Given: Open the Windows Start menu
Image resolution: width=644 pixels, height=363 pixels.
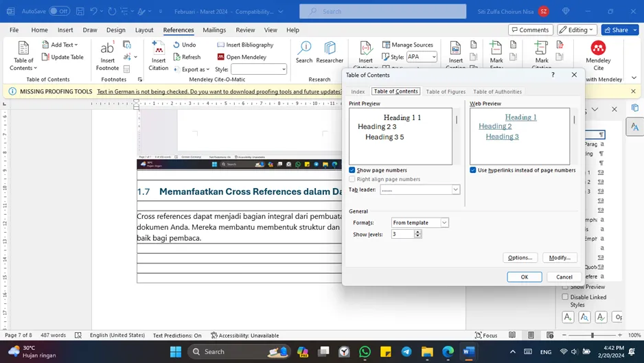Looking at the screenshot, I should pyautogui.click(x=176, y=352).
